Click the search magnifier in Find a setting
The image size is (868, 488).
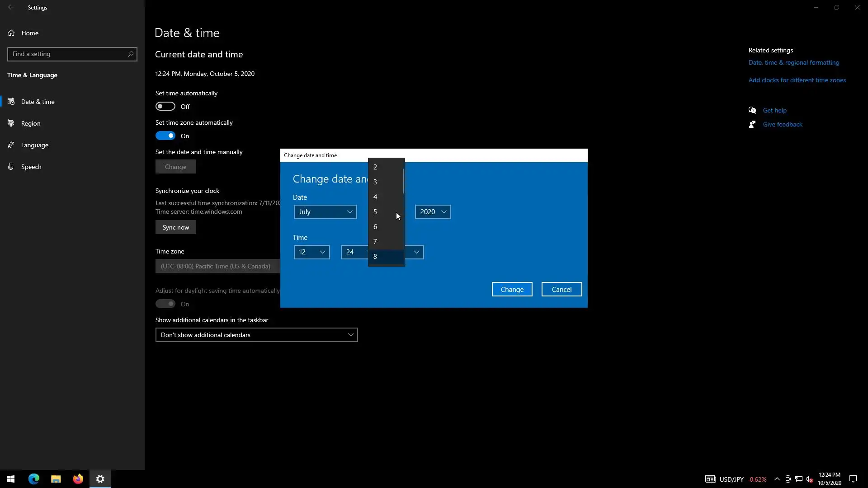[131, 54]
